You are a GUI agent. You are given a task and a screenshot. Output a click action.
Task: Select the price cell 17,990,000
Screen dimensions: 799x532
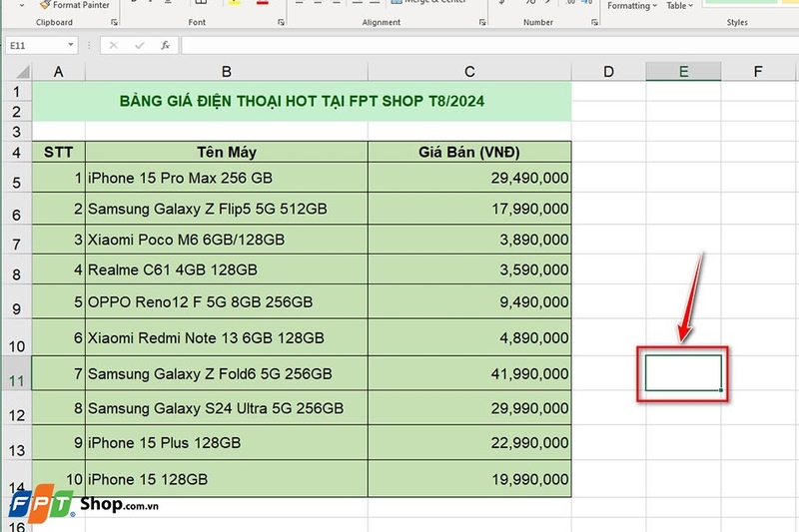469,209
